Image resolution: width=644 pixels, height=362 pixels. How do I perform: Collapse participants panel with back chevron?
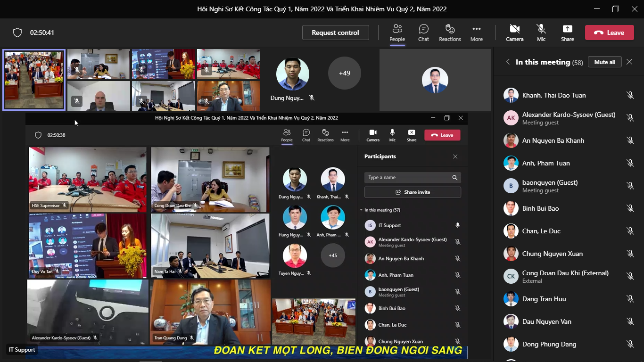click(x=508, y=62)
